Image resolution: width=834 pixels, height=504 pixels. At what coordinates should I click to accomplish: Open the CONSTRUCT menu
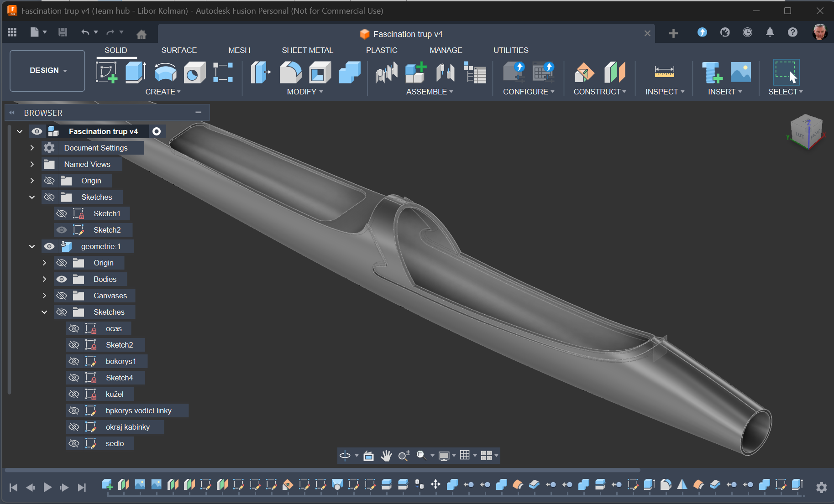pyautogui.click(x=599, y=92)
